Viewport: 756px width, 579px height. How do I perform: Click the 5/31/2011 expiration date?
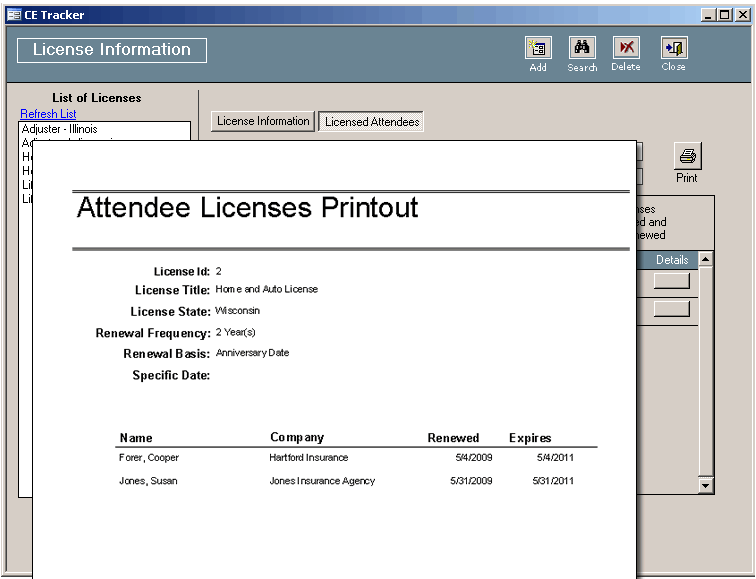click(553, 481)
